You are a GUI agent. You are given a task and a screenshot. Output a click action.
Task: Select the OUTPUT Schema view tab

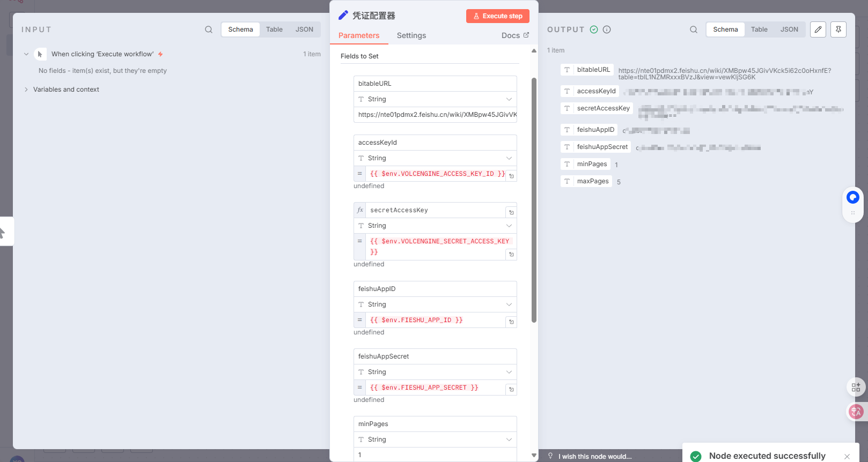725,29
